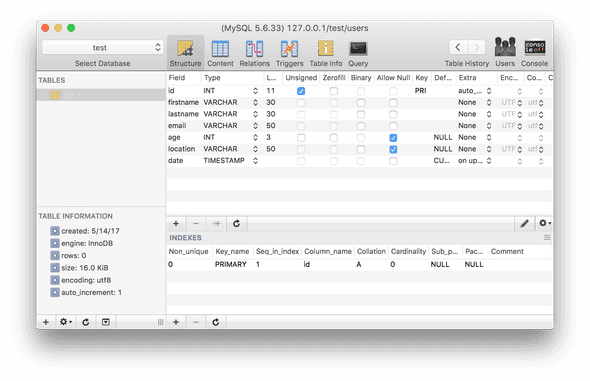590x381 pixels.
Task: Go back in Table History
Action: click(458, 47)
